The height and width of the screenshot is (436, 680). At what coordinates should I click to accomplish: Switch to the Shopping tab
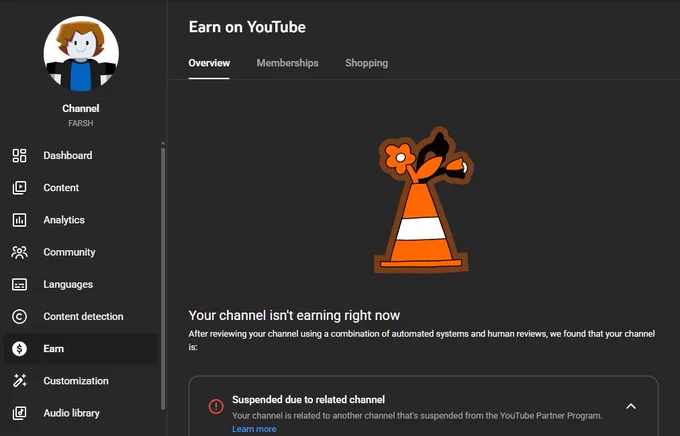coord(366,63)
